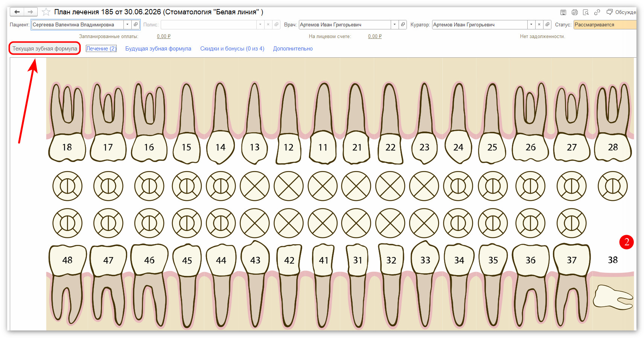The height and width of the screenshot is (338, 644).
Task: Open the Обсуждение discussion button
Action: click(621, 12)
